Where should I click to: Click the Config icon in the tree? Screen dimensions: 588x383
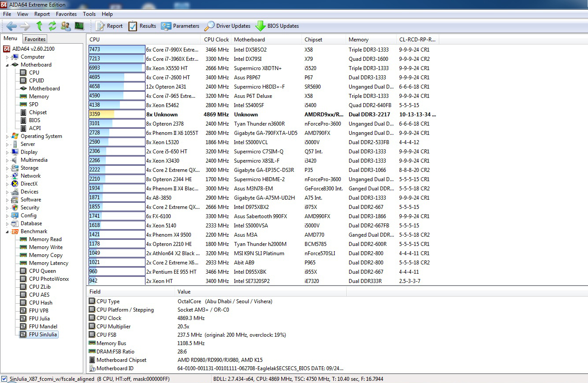(x=15, y=216)
